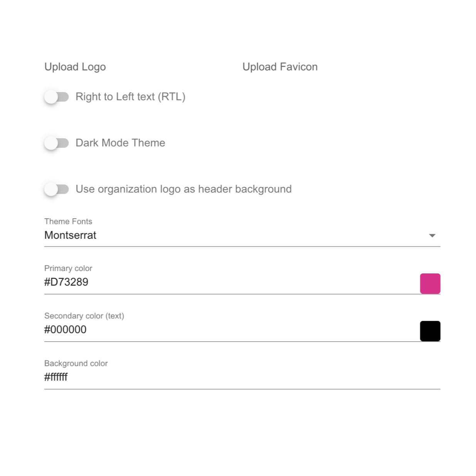476x476 pixels.
Task: Click the Right to Left text (RTL) label
Action: [130, 97]
